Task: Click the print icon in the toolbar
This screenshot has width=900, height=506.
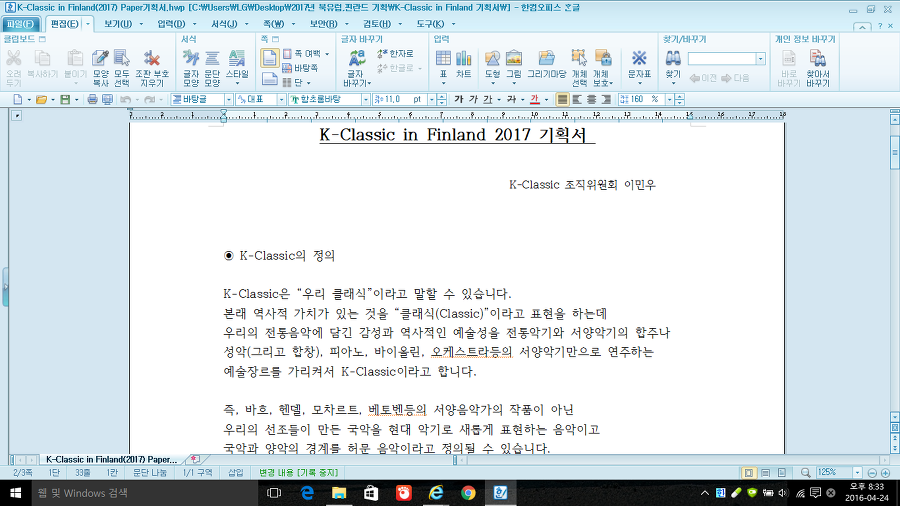Action: coord(92,99)
